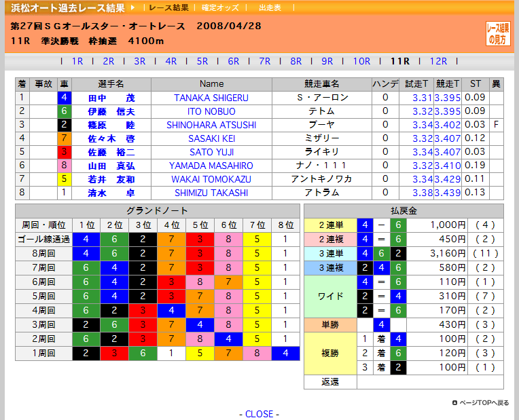Viewport: 519px width, 420px height.
Task: Click the 8周回 row label
Action: (43, 254)
